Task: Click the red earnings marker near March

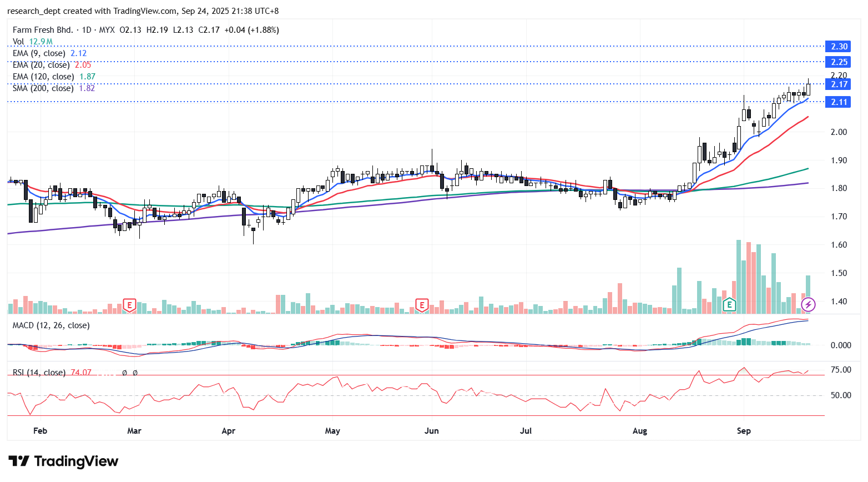Action: [x=129, y=305]
